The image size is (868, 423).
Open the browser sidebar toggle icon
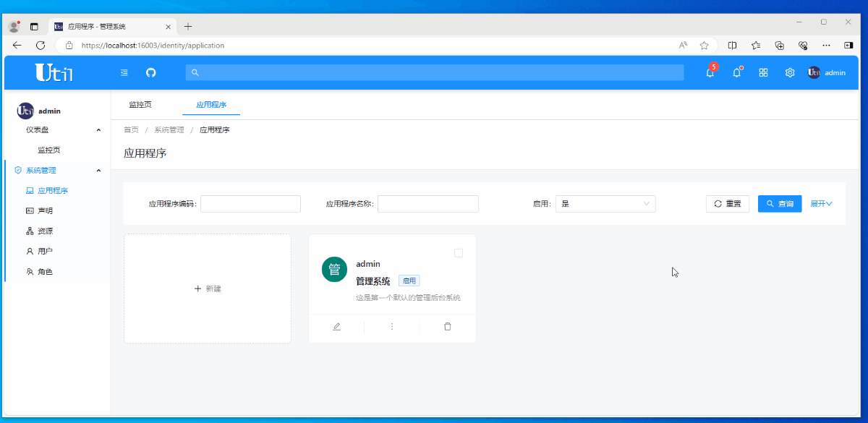pyautogui.click(x=848, y=45)
